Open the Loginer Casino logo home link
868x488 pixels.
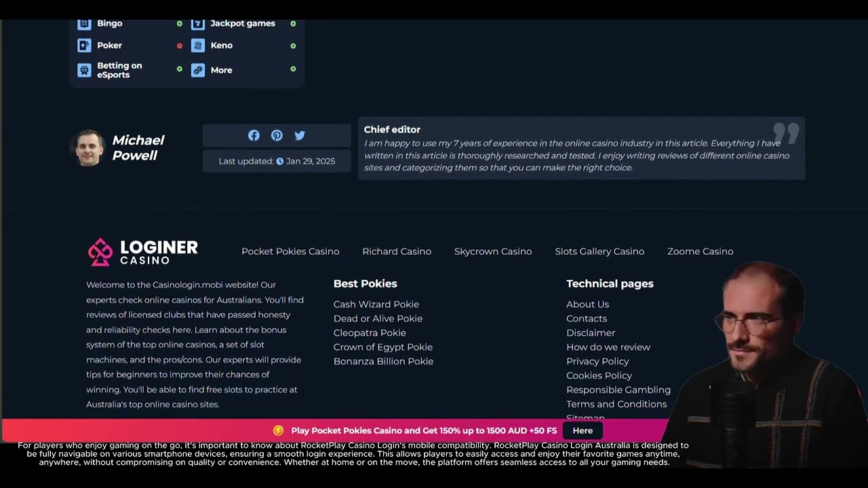click(x=142, y=251)
